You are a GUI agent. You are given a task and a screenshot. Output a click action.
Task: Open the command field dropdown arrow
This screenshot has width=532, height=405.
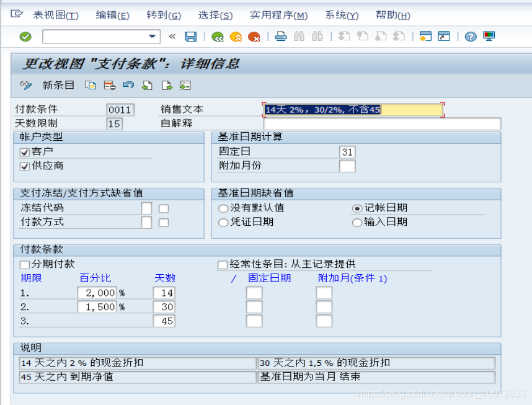pyautogui.click(x=153, y=37)
